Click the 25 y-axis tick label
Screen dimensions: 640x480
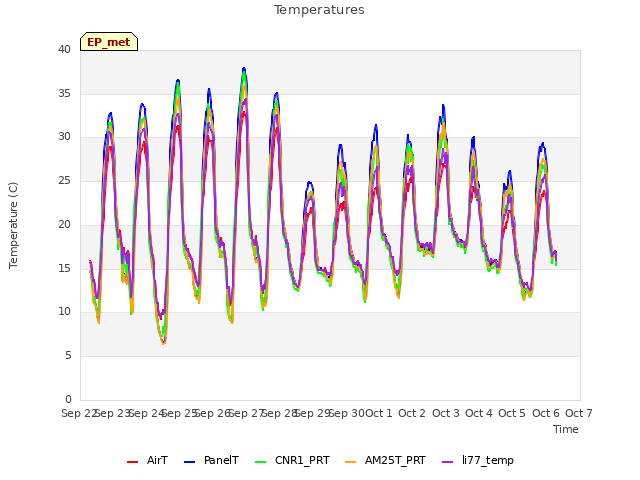click(x=64, y=180)
